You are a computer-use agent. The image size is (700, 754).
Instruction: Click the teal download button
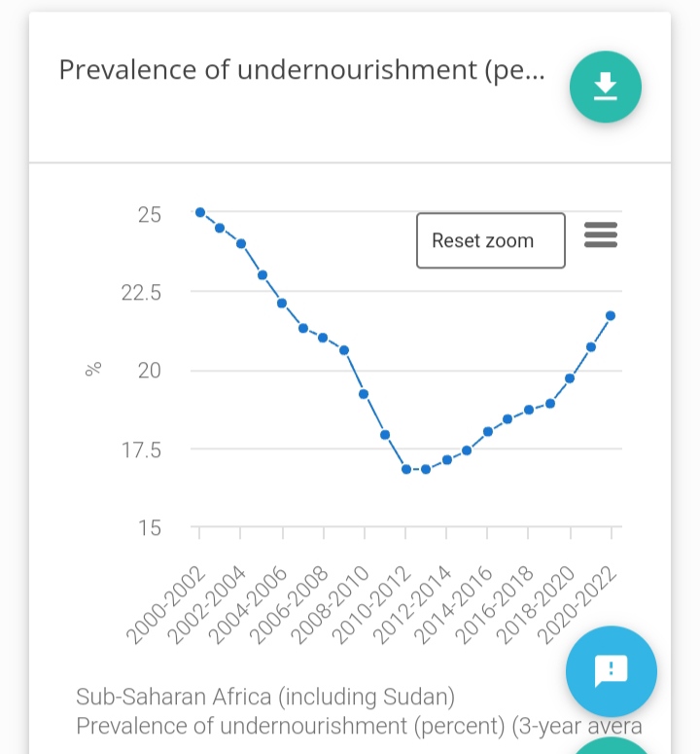click(605, 87)
